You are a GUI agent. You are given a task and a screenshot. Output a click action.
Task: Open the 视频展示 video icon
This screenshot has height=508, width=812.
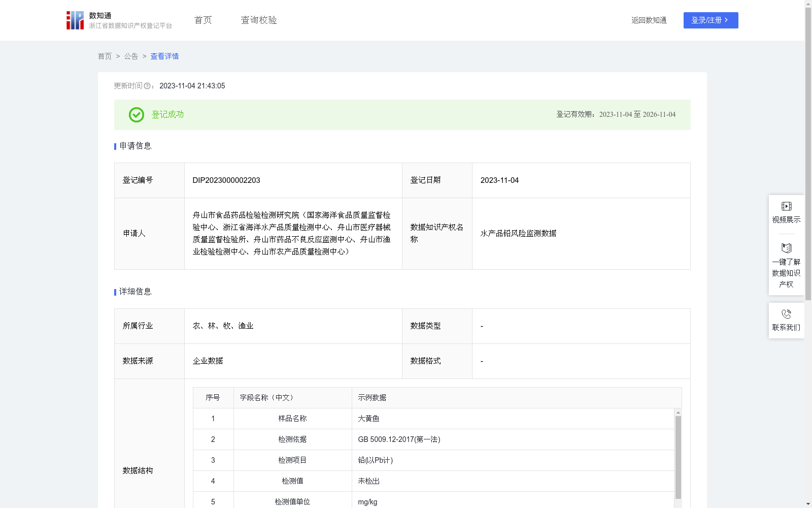point(786,206)
